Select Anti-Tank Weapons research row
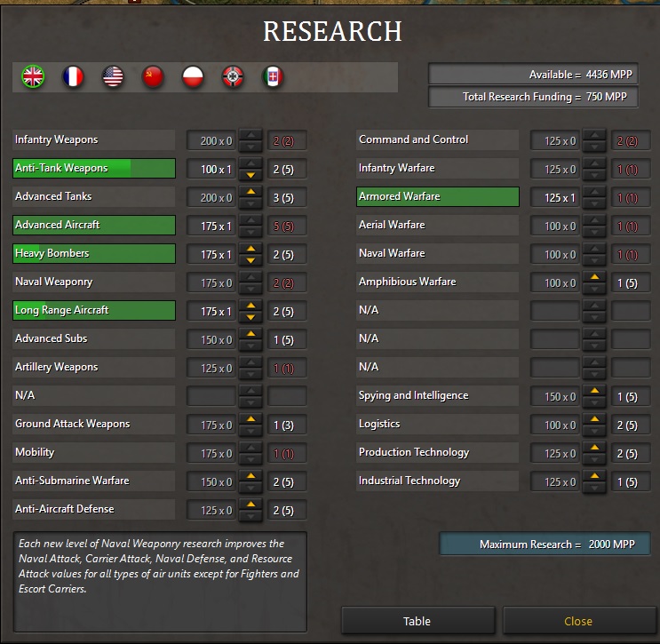Viewport: 660px width, 644px height. coord(93,169)
